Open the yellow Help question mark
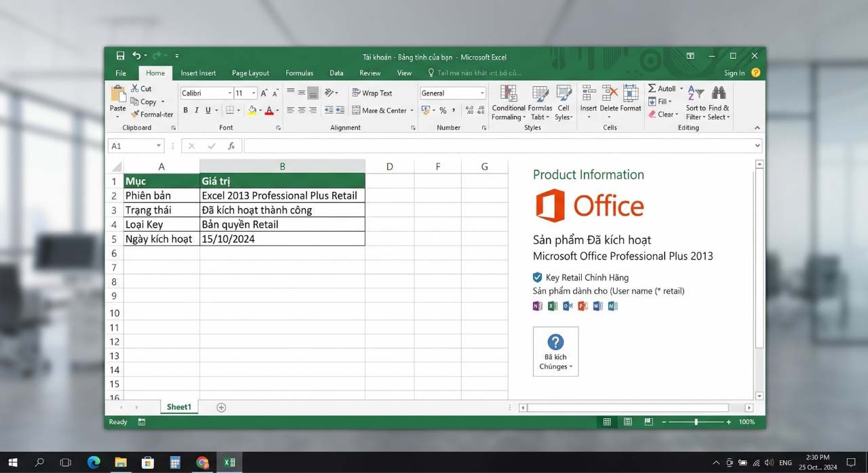The image size is (868, 473). click(755, 73)
